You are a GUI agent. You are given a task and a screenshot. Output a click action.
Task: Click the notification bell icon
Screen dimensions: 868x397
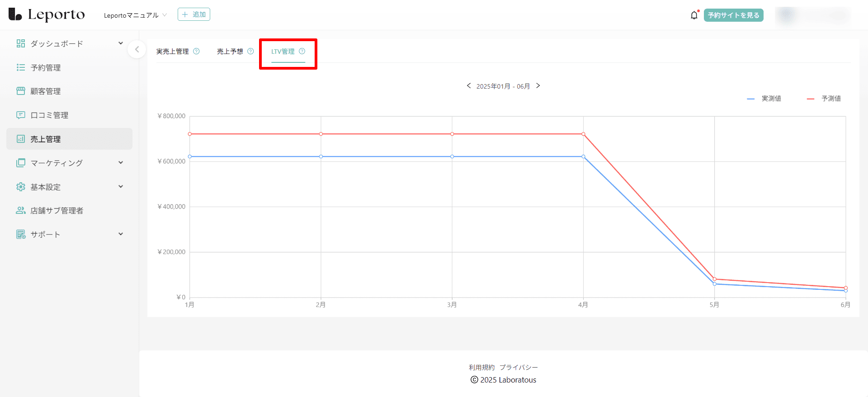pyautogui.click(x=694, y=15)
